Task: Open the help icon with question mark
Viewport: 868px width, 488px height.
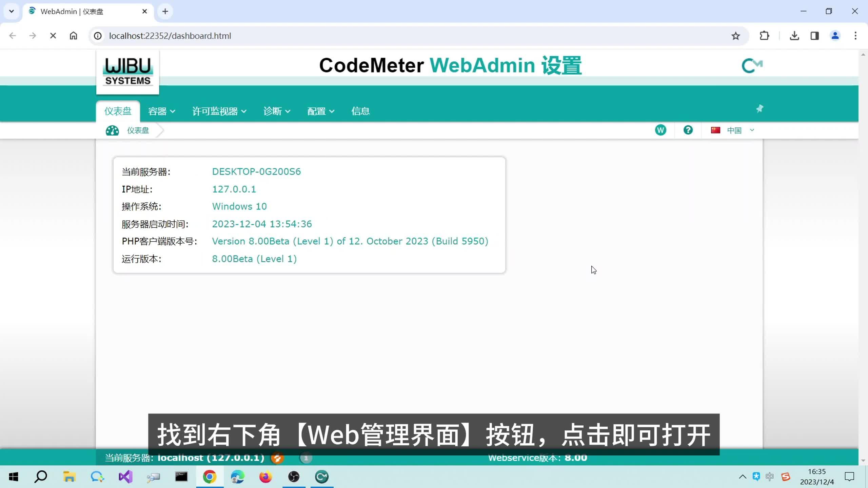Action: [x=688, y=130]
